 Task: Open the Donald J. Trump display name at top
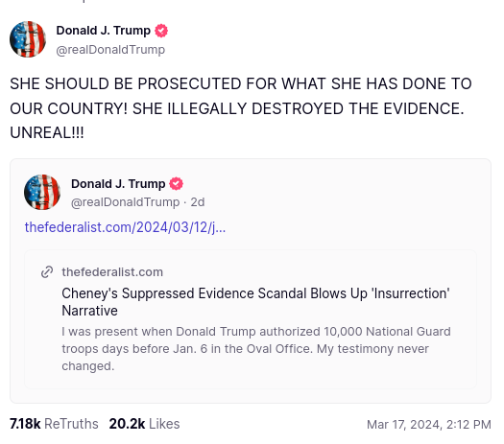103,31
